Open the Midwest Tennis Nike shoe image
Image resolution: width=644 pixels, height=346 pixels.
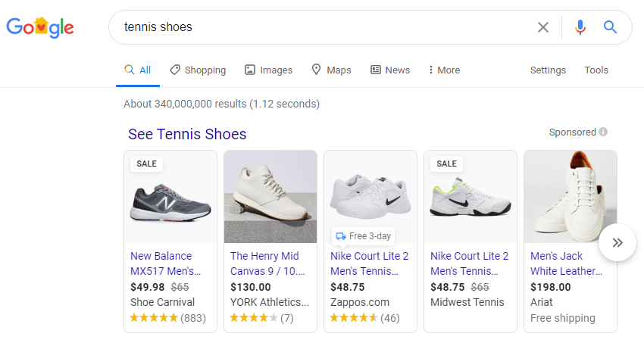(x=470, y=197)
